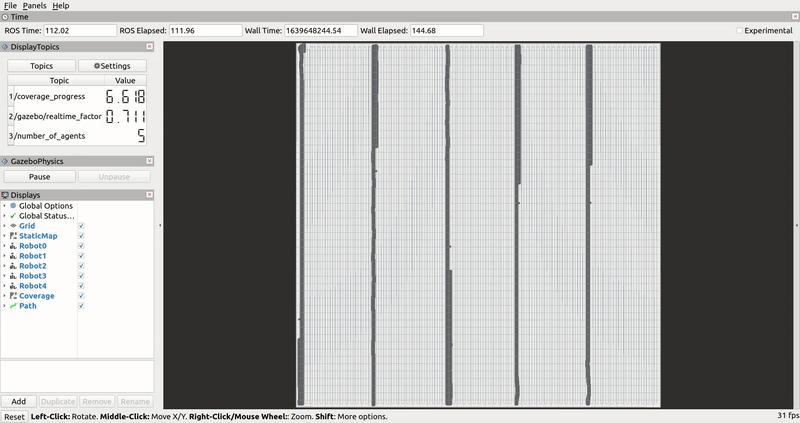Toggle the Robot1 visibility checkbox
Image resolution: width=800 pixels, height=423 pixels.
(81, 256)
